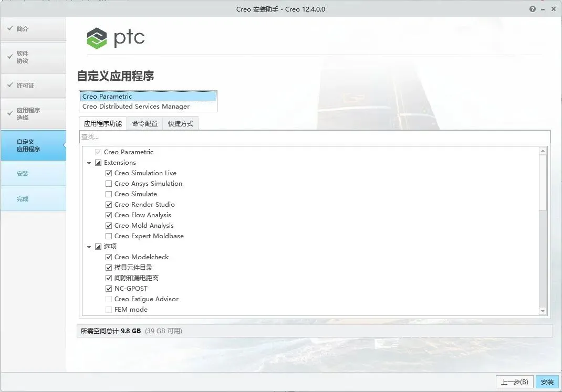Viewport: 562px width, 392px height.
Task: Click the PTC logo
Action: [x=116, y=38]
